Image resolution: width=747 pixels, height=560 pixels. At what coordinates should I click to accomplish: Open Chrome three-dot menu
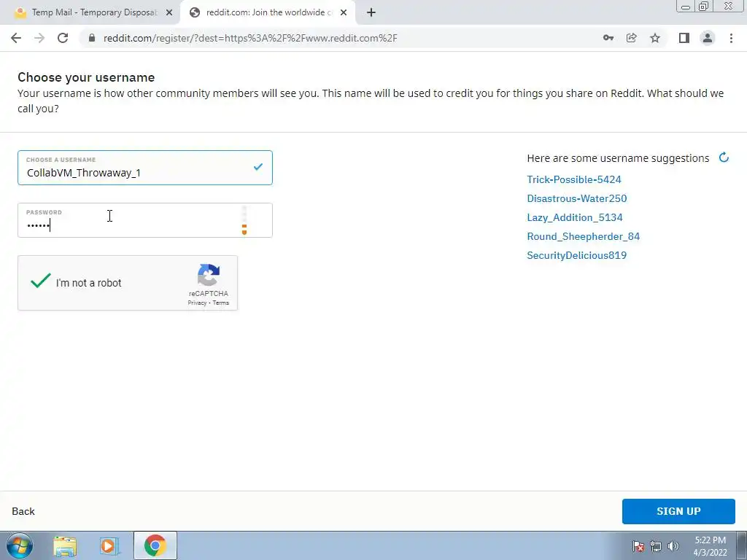[731, 38]
